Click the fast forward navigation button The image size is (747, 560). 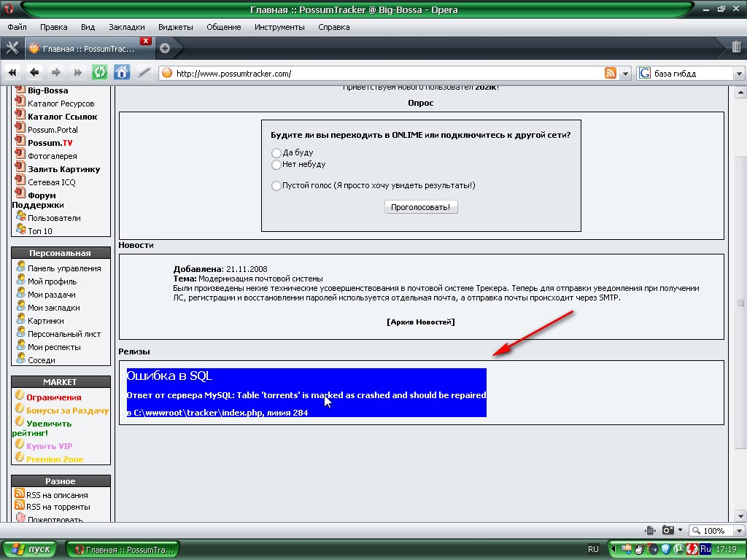pos(77,73)
